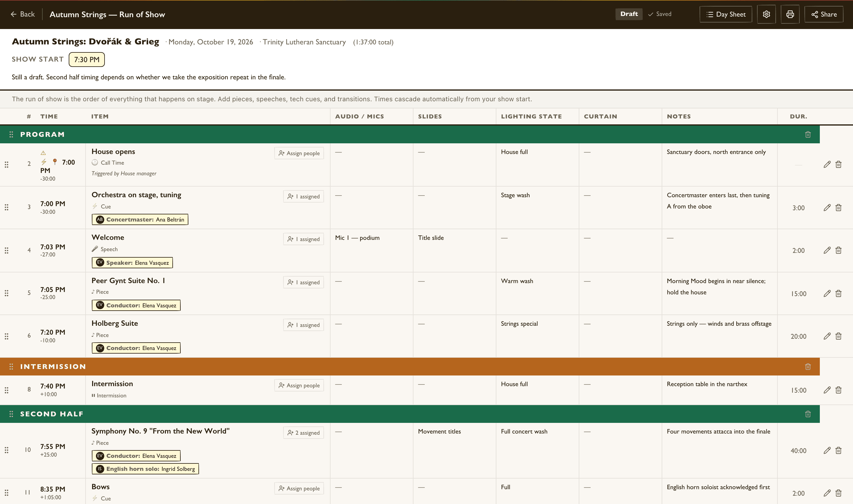Share the run of show
The image size is (853, 504).
[x=823, y=14]
